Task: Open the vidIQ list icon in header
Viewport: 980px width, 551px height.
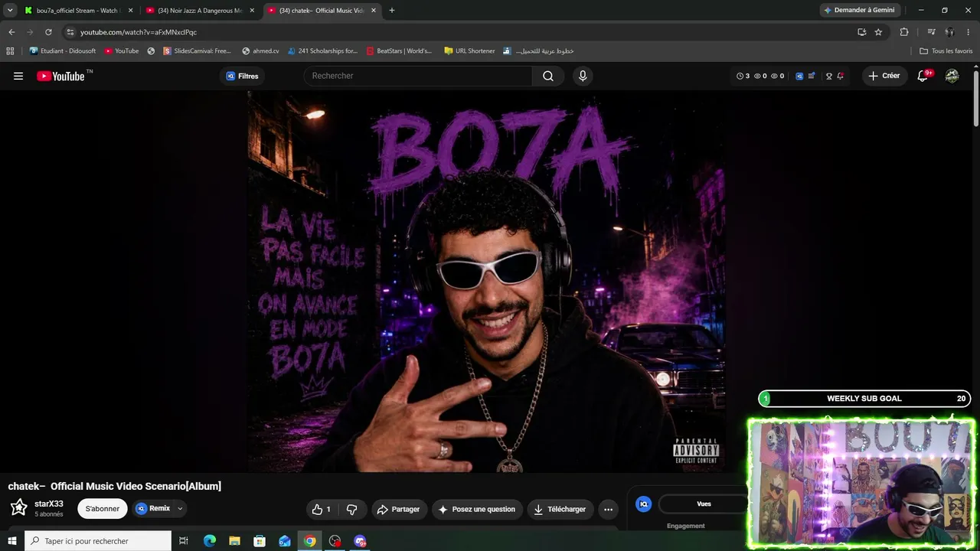Action: (812, 76)
